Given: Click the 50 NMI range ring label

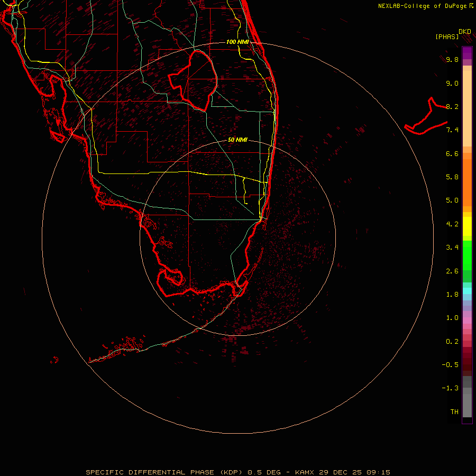Looking at the screenshot, I should tap(237, 140).
